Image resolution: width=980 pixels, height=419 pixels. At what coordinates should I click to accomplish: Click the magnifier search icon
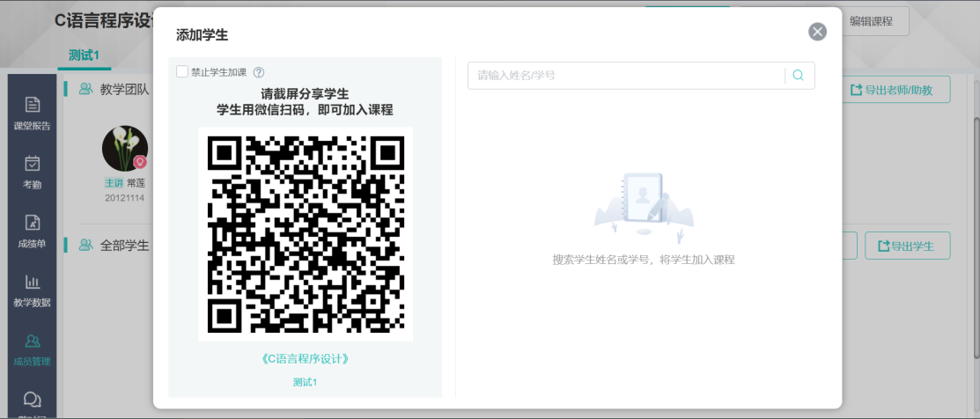click(x=798, y=76)
